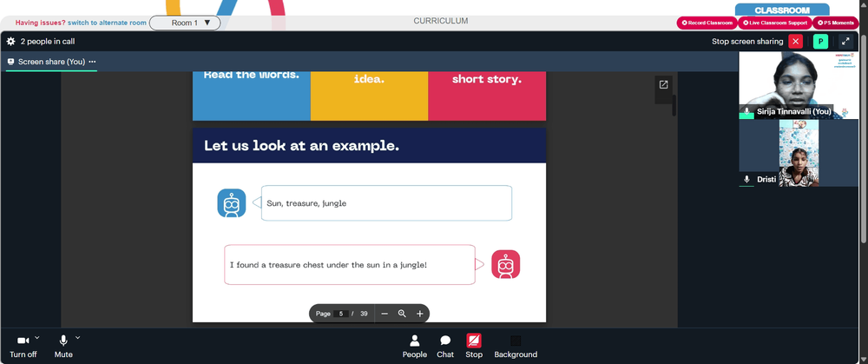This screenshot has height=364, width=868.
Task: Mute the microphone
Action: pyautogui.click(x=63, y=347)
